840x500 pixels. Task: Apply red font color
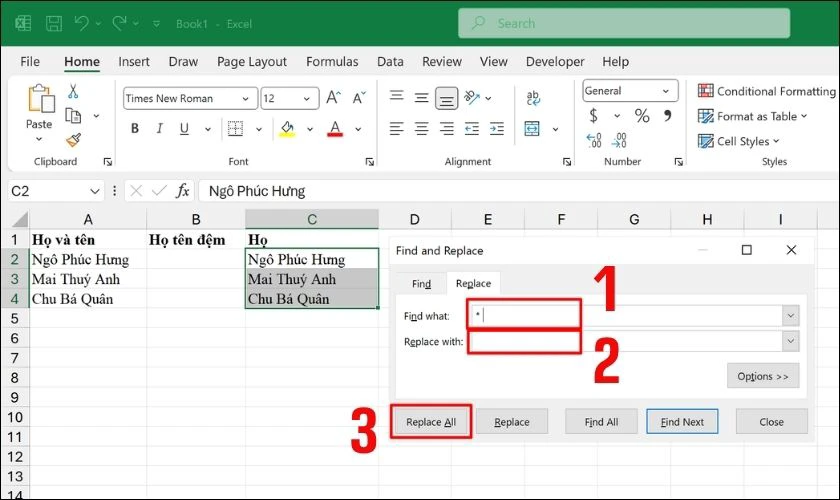click(335, 129)
